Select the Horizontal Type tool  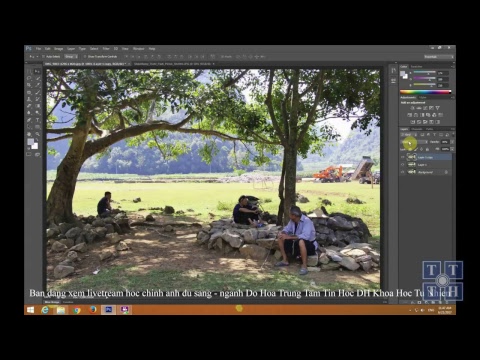[37, 120]
